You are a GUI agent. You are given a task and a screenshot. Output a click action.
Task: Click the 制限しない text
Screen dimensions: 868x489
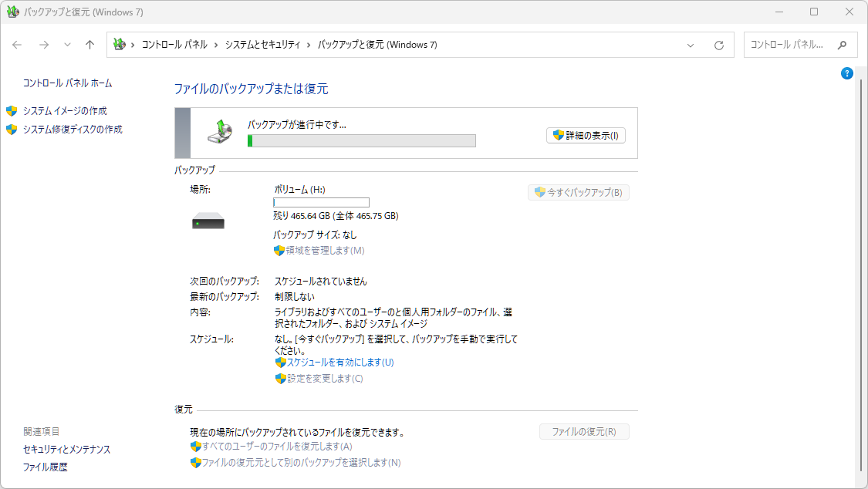pos(295,296)
